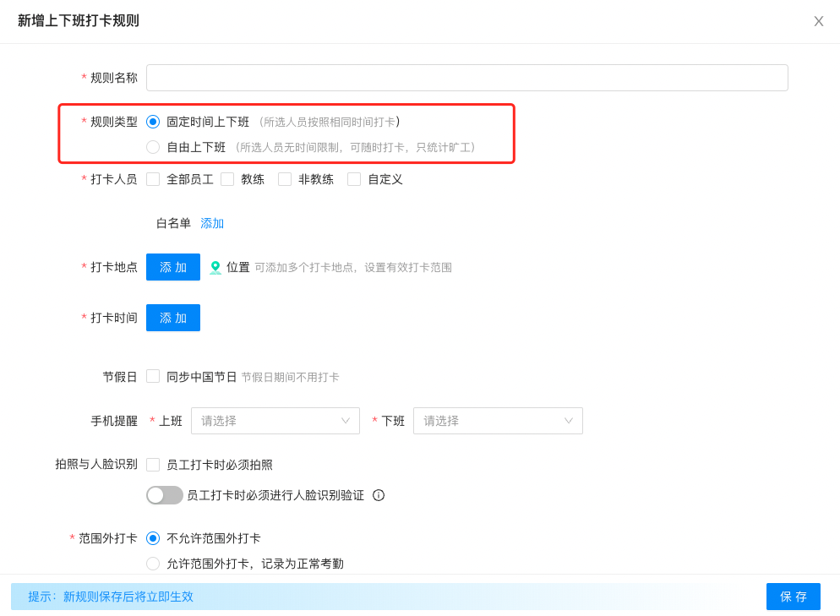Check the 自定义 checkbox
The image size is (840, 616).
[x=353, y=179]
